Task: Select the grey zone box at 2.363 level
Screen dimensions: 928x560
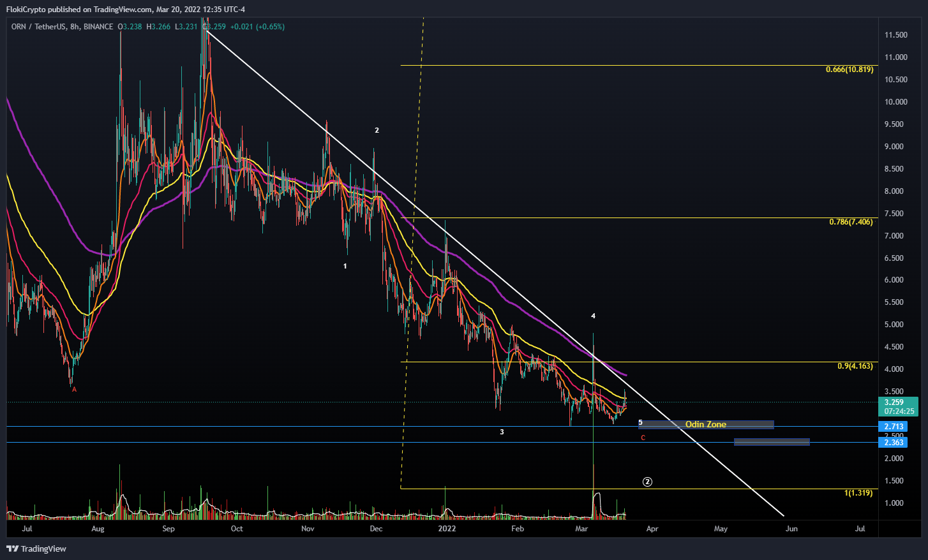Action: pos(772,442)
